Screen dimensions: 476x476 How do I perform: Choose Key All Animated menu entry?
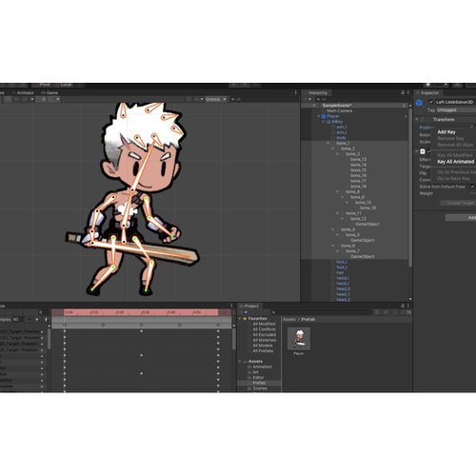pyautogui.click(x=455, y=162)
